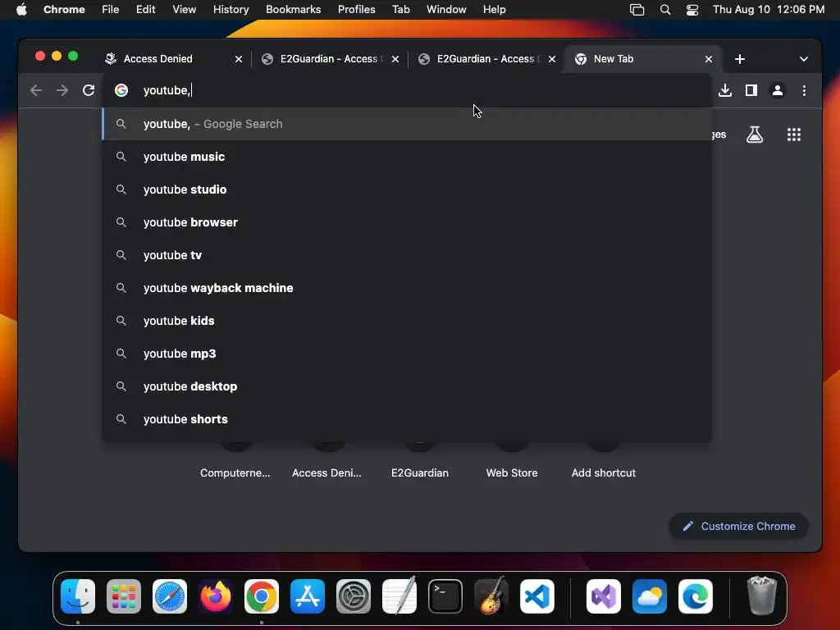Open Chrome downloads icon
Viewport: 840px width, 630px height.
(725, 90)
